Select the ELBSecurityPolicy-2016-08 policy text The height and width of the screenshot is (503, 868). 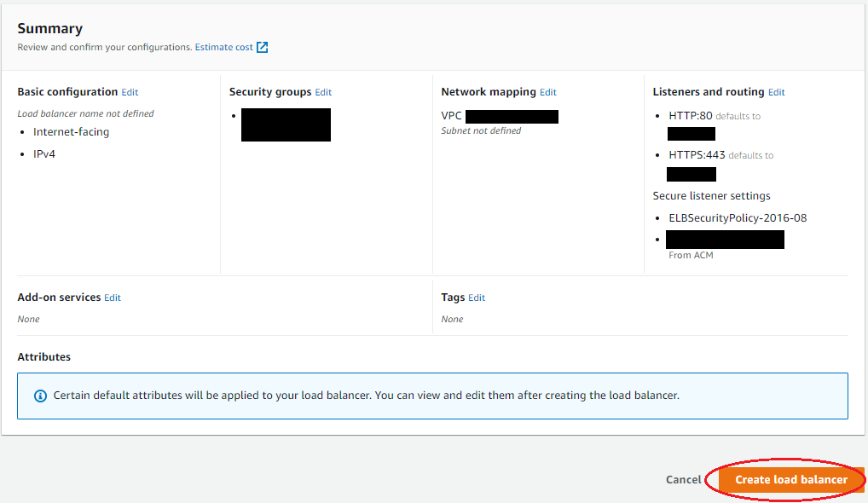click(738, 218)
